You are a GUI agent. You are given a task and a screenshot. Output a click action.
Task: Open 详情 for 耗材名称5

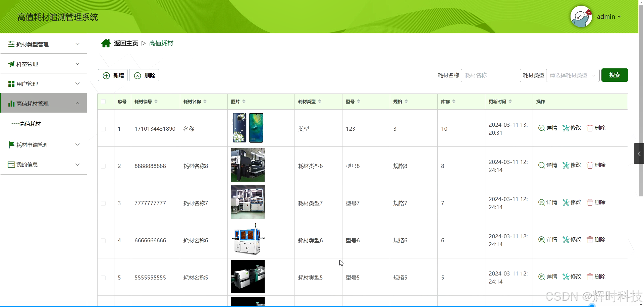548,277
